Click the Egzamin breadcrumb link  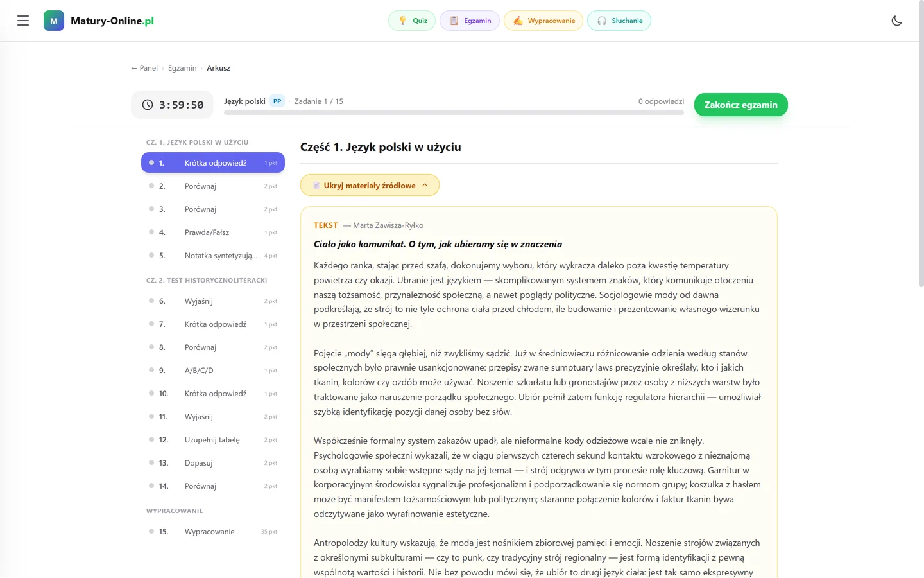[x=182, y=68]
